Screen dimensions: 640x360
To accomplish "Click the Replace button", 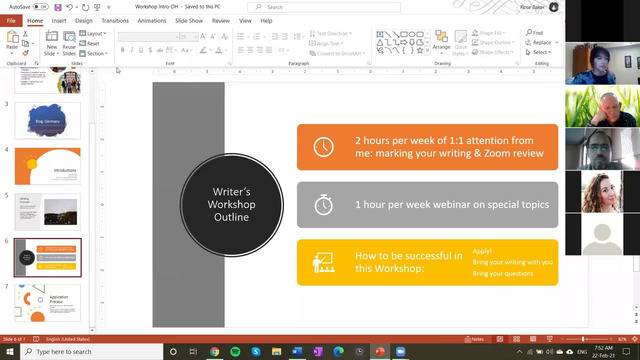I will (x=538, y=42).
